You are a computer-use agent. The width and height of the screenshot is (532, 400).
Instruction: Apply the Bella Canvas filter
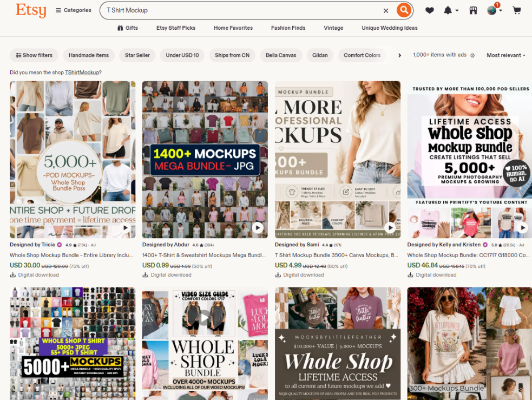[x=281, y=55]
